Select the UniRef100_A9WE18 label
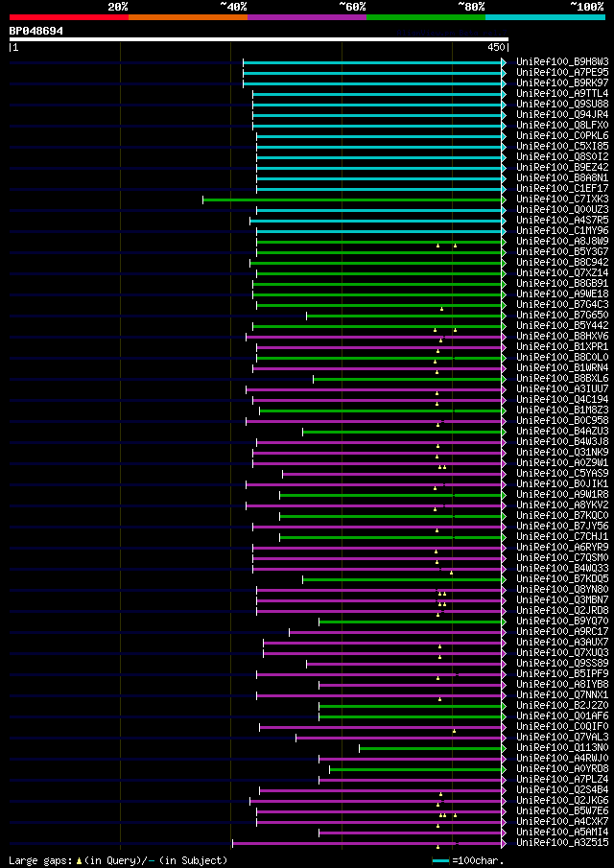Viewport: 614px width, 868px height. click(562, 293)
